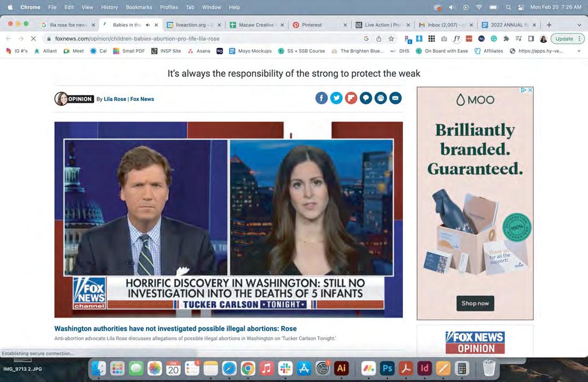This screenshot has height=382, width=588.
Task: Close the Pinterest tab
Action: pos(345,25)
